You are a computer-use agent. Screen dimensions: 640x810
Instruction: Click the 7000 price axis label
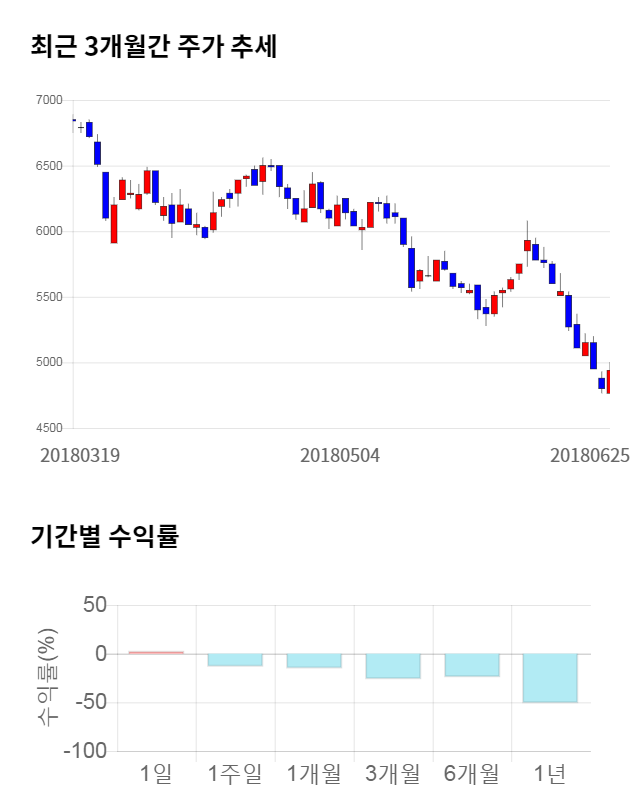(x=48, y=100)
